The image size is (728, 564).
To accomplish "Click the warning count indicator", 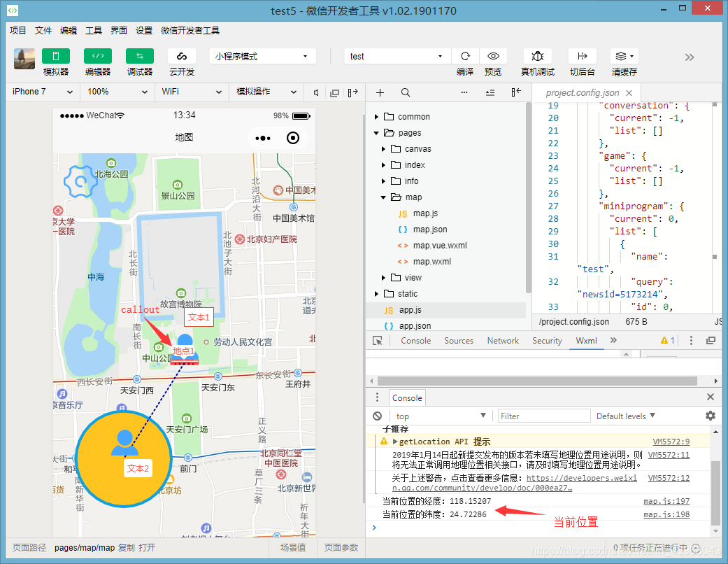I will coord(668,341).
